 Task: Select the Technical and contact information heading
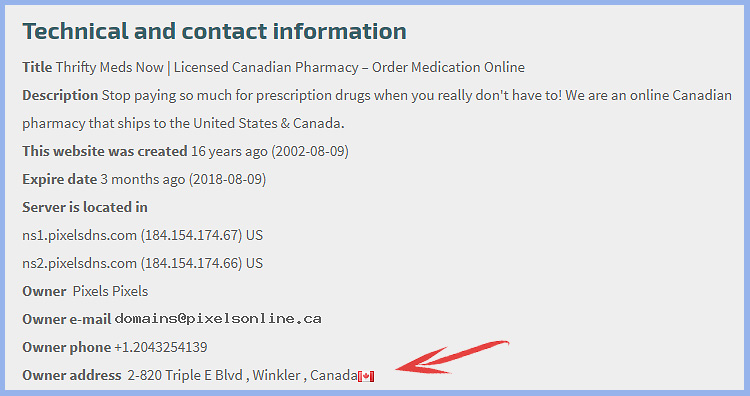[x=214, y=31]
